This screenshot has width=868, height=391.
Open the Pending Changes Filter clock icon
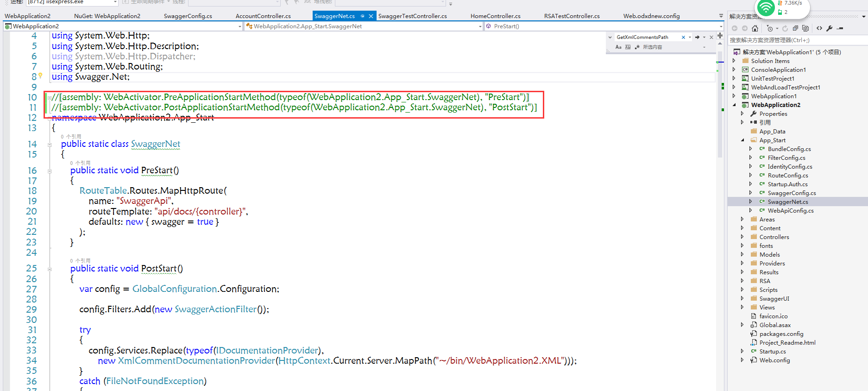(769, 28)
